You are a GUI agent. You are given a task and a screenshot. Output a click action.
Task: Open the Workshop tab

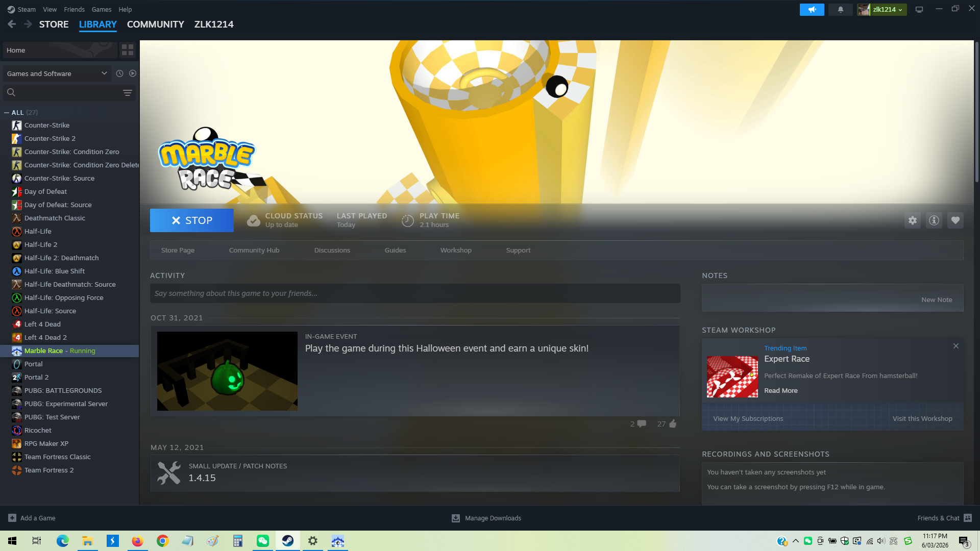click(455, 250)
